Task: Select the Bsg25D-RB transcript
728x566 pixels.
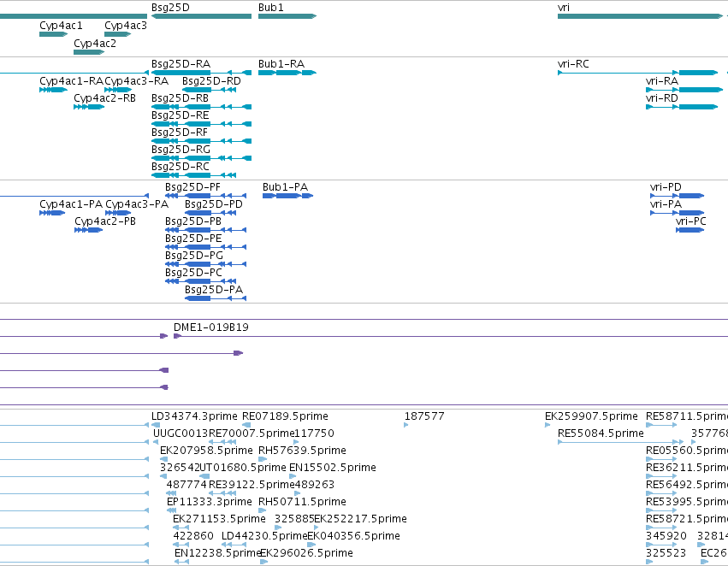Action: point(202,107)
